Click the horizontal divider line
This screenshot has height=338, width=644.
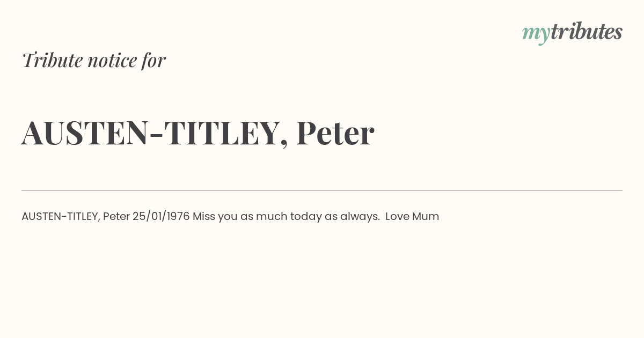(x=322, y=190)
